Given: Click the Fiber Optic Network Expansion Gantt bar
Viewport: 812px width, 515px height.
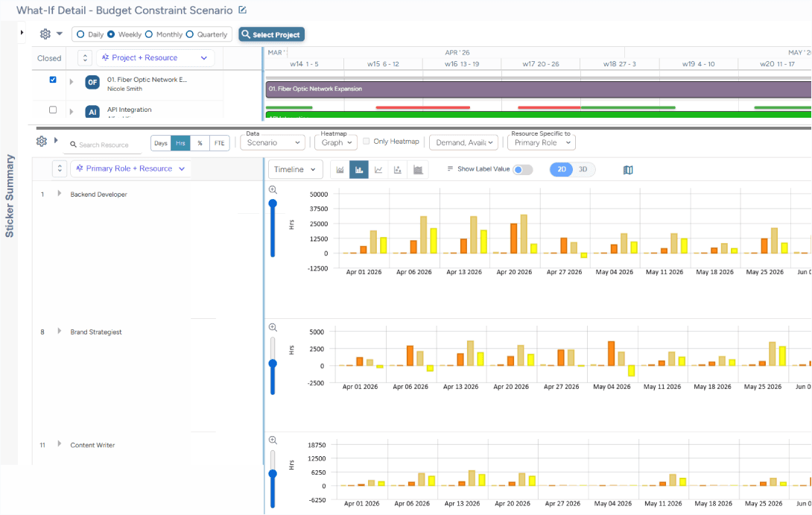Looking at the screenshot, I should (538, 89).
